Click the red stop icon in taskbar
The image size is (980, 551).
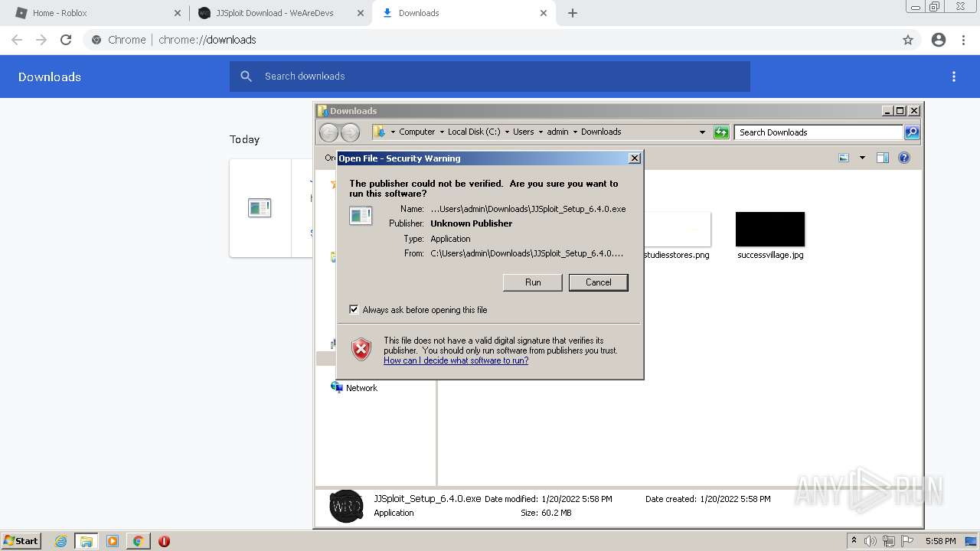164,541
